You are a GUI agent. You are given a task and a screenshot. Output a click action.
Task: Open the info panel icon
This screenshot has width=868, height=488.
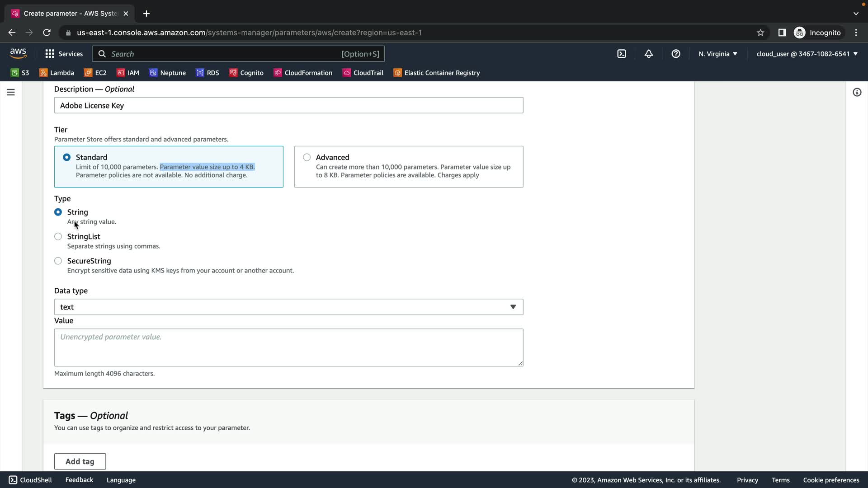coord(857,92)
